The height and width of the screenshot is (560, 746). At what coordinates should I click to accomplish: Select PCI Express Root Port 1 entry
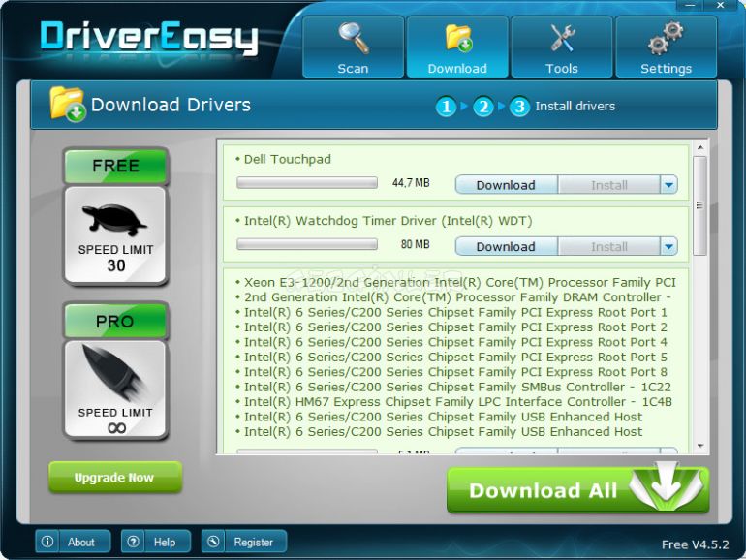click(x=455, y=312)
